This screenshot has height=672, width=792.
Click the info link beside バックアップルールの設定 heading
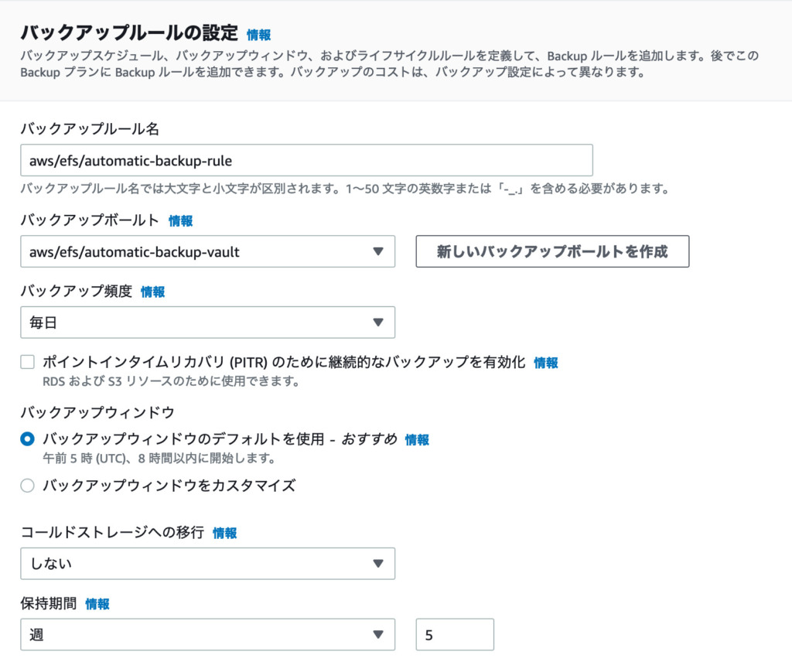point(258,35)
